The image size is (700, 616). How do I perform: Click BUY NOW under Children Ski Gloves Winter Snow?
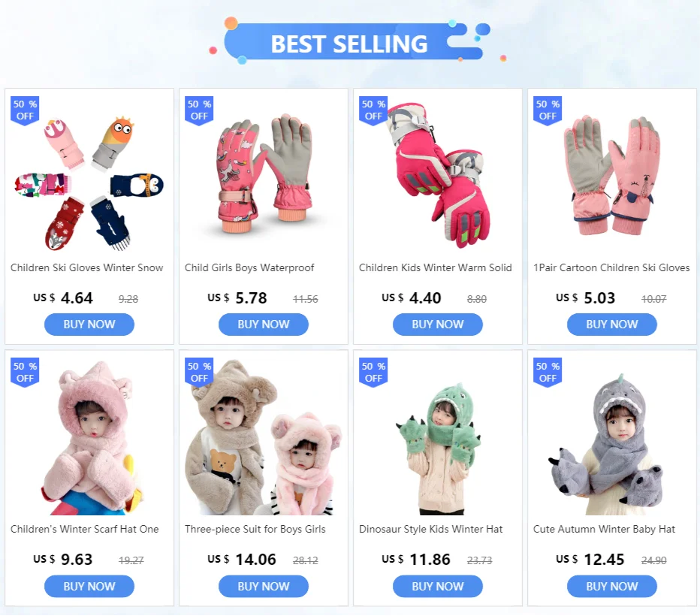89,325
